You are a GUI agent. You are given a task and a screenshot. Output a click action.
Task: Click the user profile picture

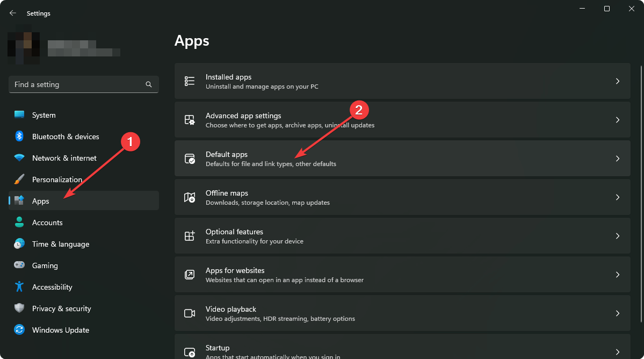coord(24,45)
